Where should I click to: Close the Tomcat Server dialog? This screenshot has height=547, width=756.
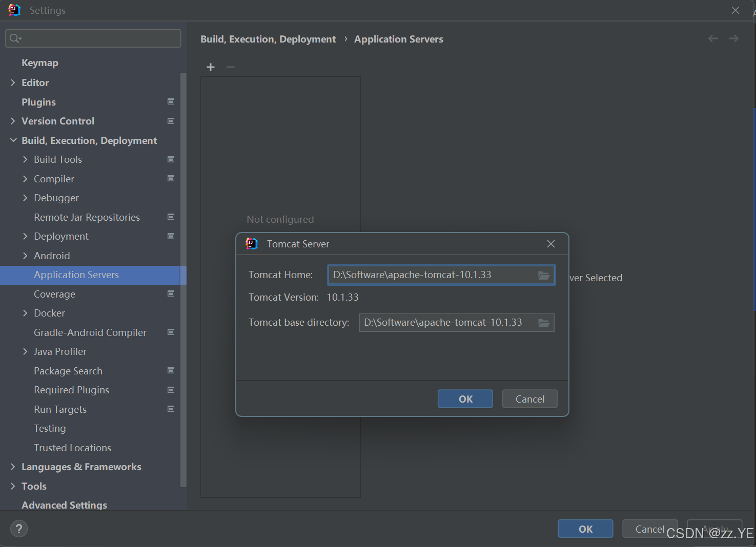[551, 244]
